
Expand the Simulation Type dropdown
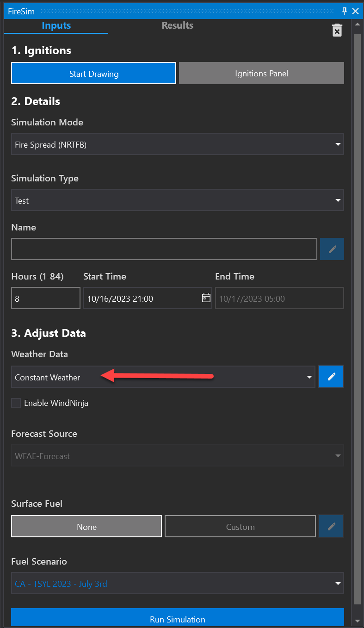coord(177,200)
